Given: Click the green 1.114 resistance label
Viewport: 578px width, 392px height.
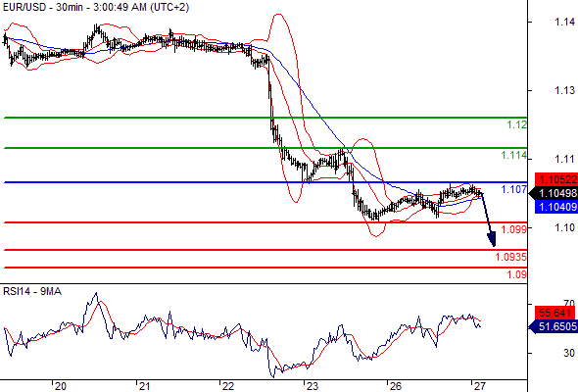Looking at the screenshot, I should pos(514,155).
